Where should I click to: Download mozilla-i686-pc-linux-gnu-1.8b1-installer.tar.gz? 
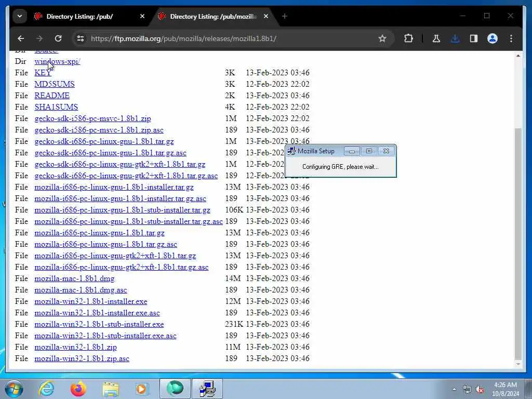tap(114, 187)
